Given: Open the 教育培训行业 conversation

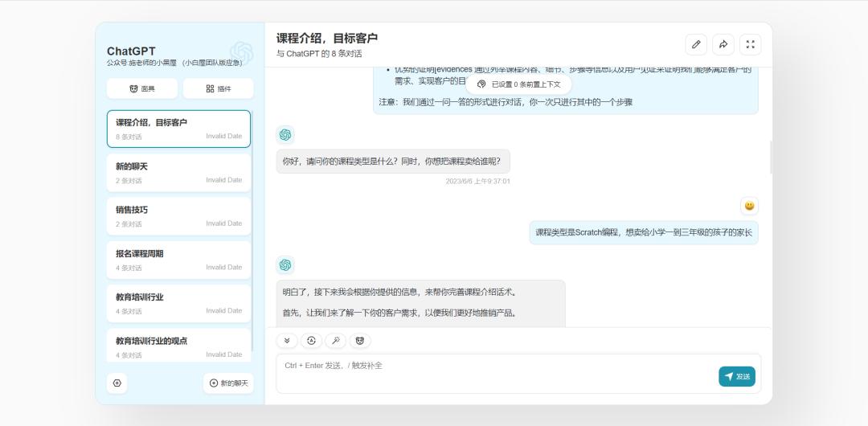Looking at the screenshot, I should click(x=178, y=304).
